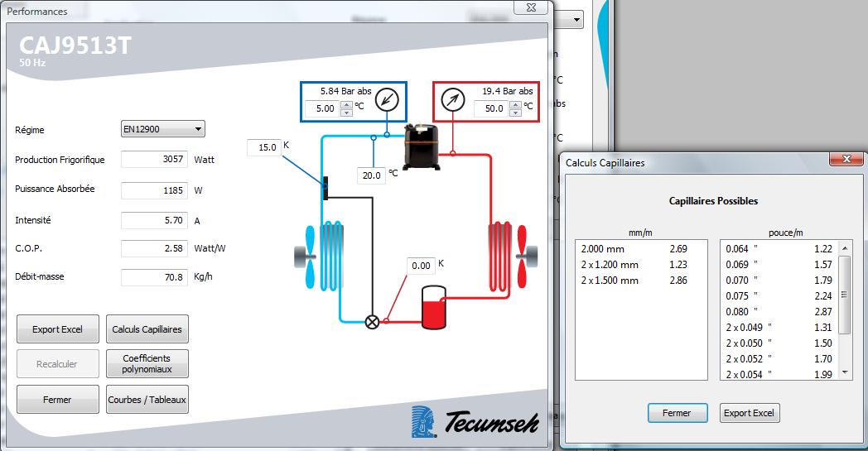
Task: Click the superheat field 15.0 K
Action: pos(264,148)
